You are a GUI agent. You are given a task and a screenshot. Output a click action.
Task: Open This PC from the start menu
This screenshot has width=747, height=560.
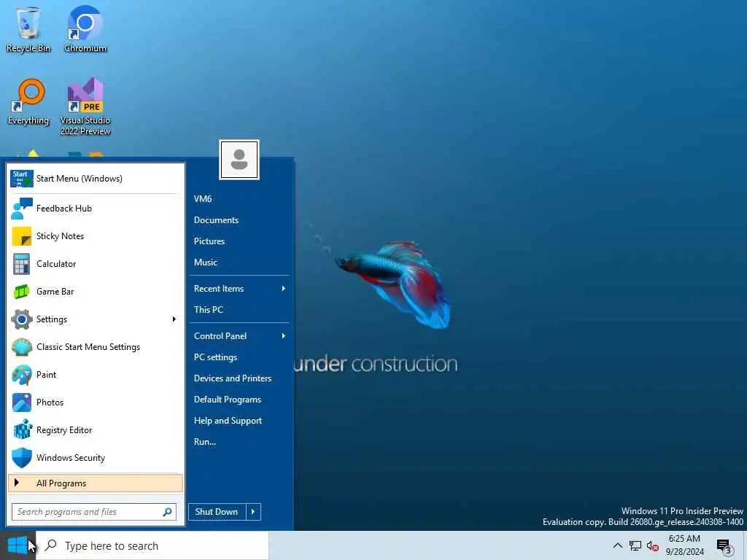(208, 309)
